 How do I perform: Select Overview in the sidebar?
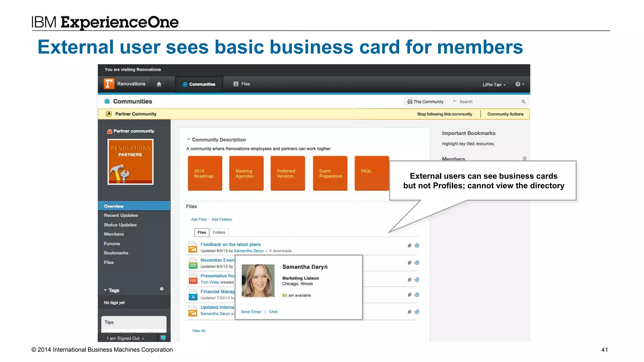pos(134,206)
